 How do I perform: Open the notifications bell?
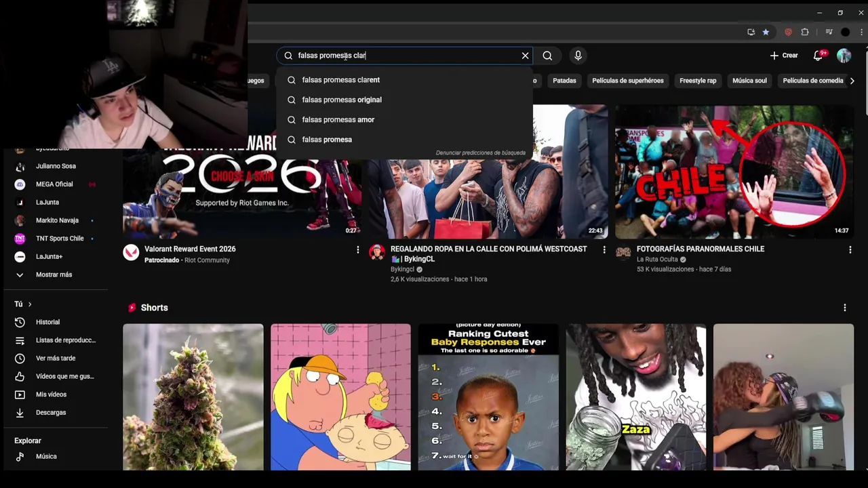pos(818,56)
